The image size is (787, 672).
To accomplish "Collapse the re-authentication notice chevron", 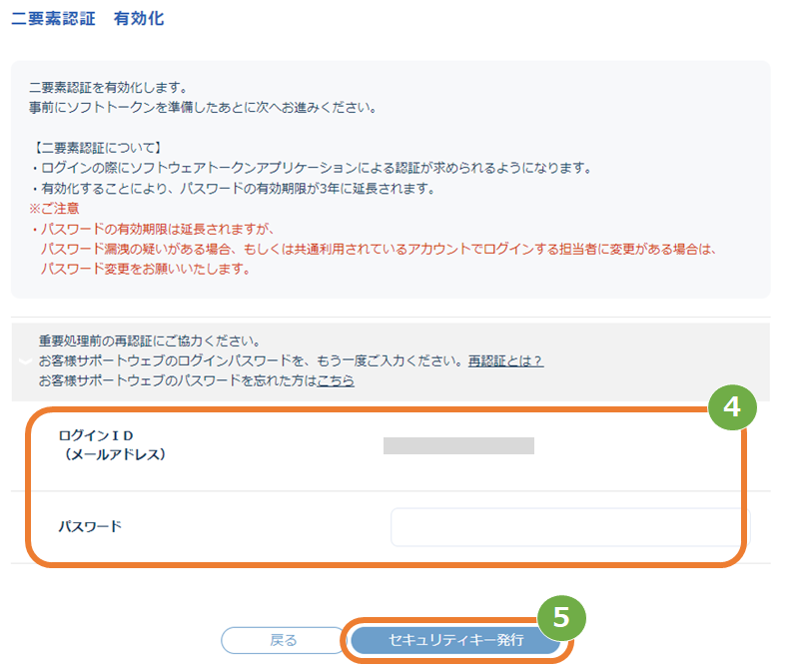I will [25, 360].
